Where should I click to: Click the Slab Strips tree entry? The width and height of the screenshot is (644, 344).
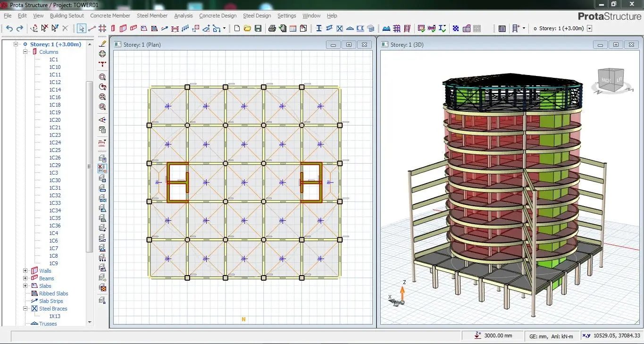(51, 301)
